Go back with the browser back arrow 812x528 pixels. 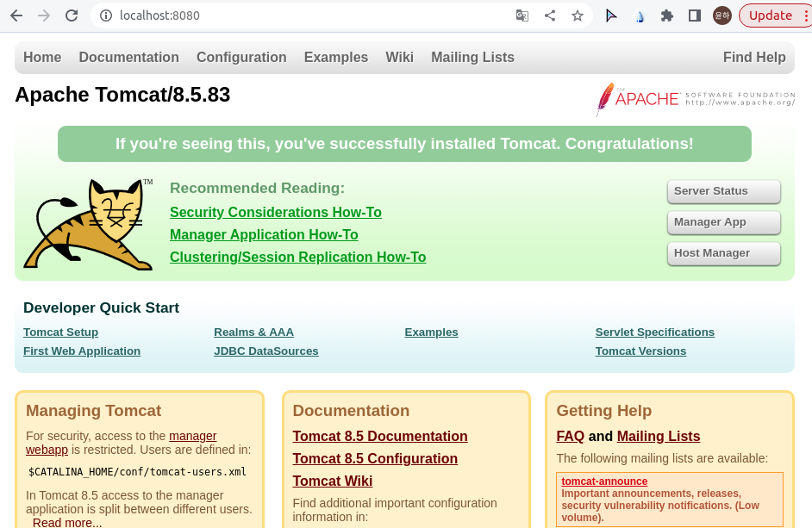[x=16, y=16]
